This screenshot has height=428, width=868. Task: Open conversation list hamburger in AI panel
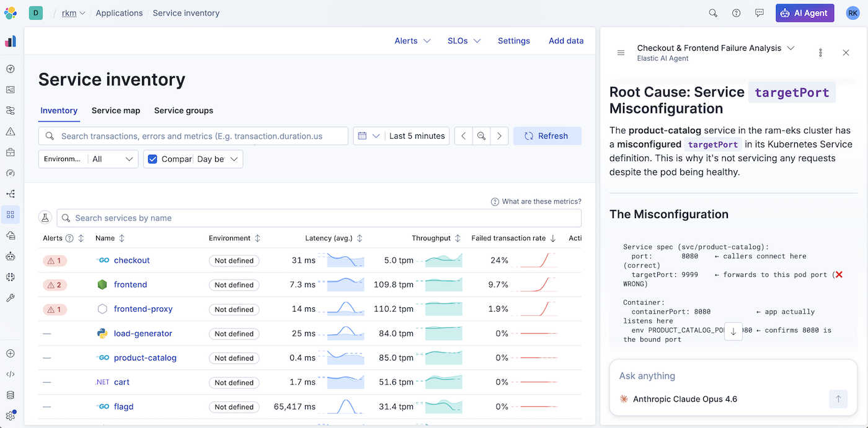click(621, 53)
